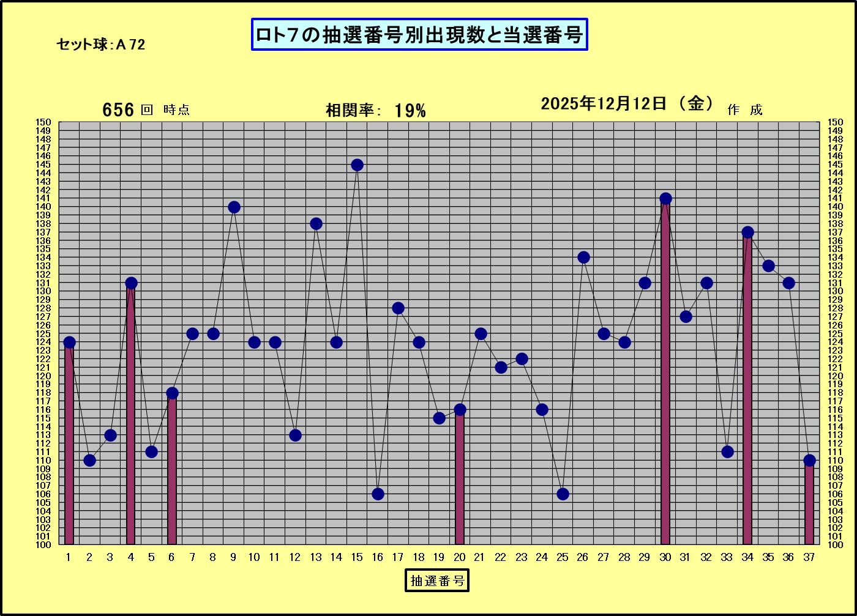The height and width of the screenshot is (616, 857).
Task: Click the 656 回 時点 text
Action: tap(146, 110)
